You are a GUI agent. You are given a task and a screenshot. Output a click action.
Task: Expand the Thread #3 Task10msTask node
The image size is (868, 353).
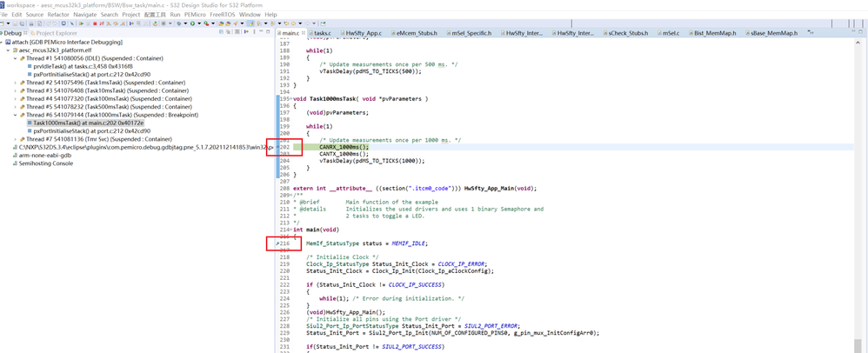(x=15, y=90)
